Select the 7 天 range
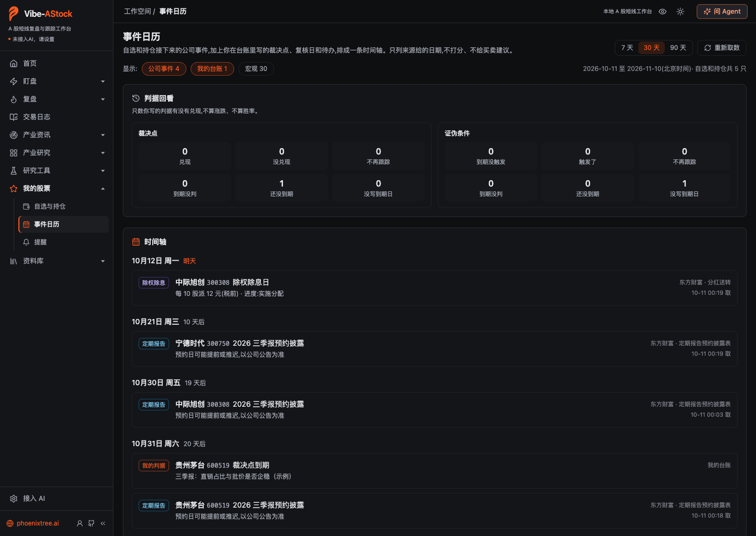The image size is (756, 536). tap(627, 48)
